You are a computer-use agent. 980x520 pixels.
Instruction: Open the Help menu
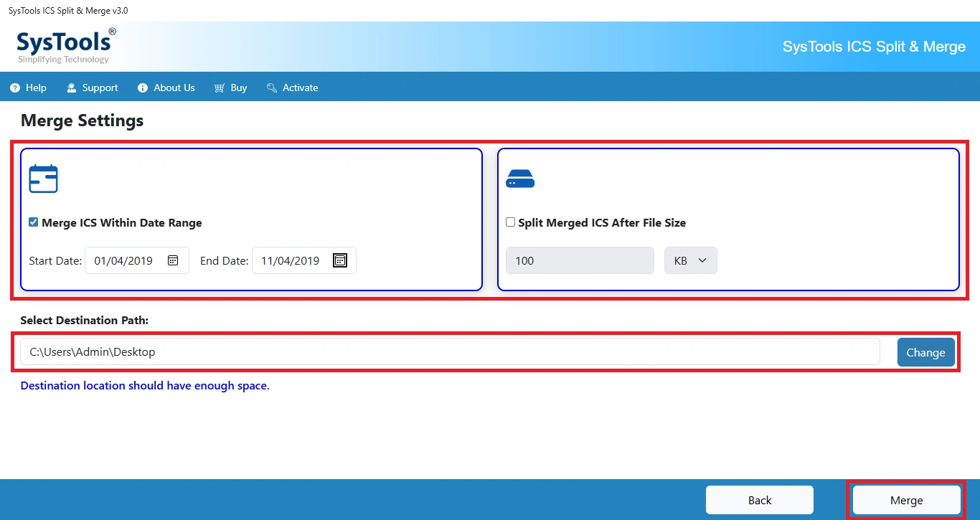point(29,88)
